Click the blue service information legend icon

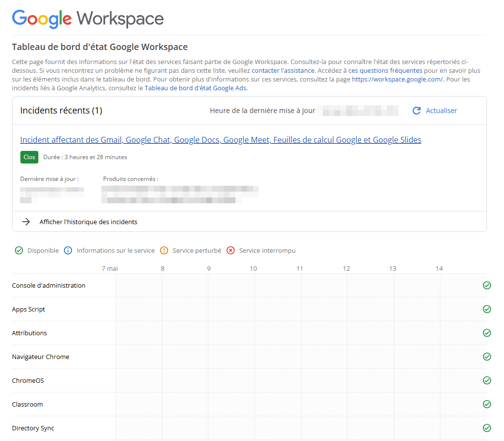click(x=68, y=250)
